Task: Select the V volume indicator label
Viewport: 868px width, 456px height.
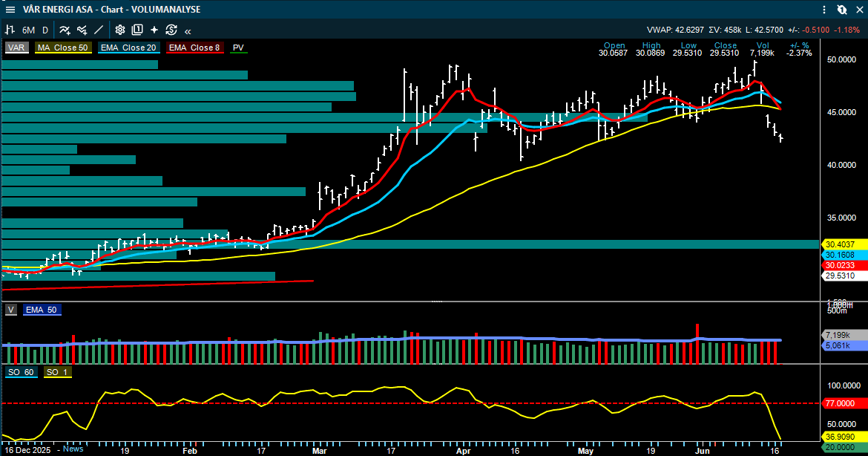Action: (x=11, y=310)
